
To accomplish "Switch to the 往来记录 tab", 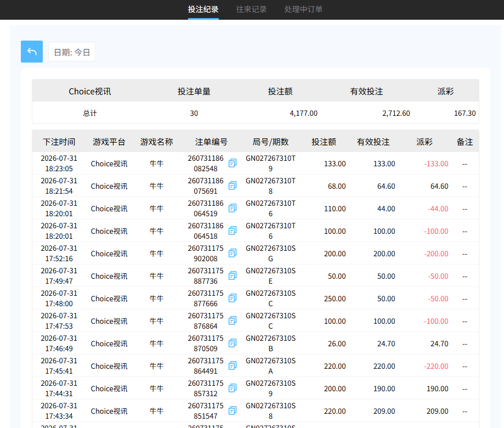I will click(251, 9).
